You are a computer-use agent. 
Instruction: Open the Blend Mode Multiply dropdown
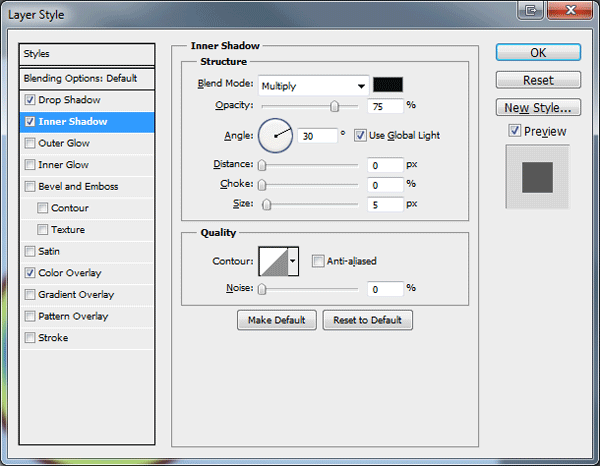(313, 86)
